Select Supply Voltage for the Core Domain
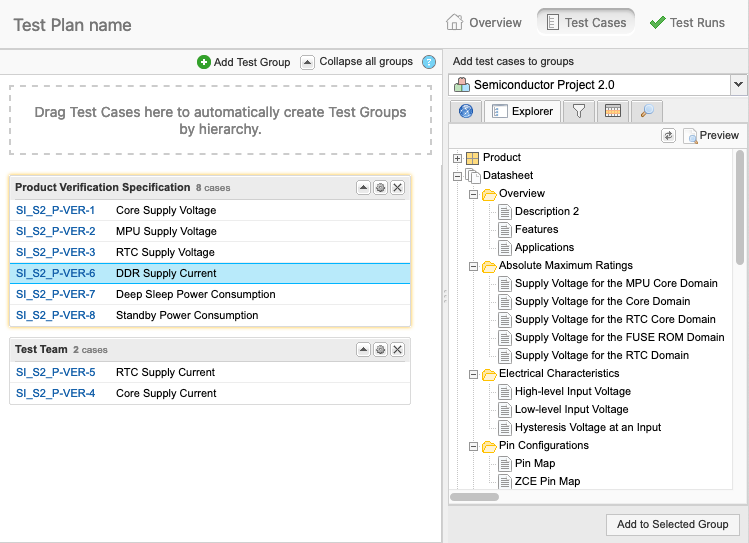 click(602, 301)
